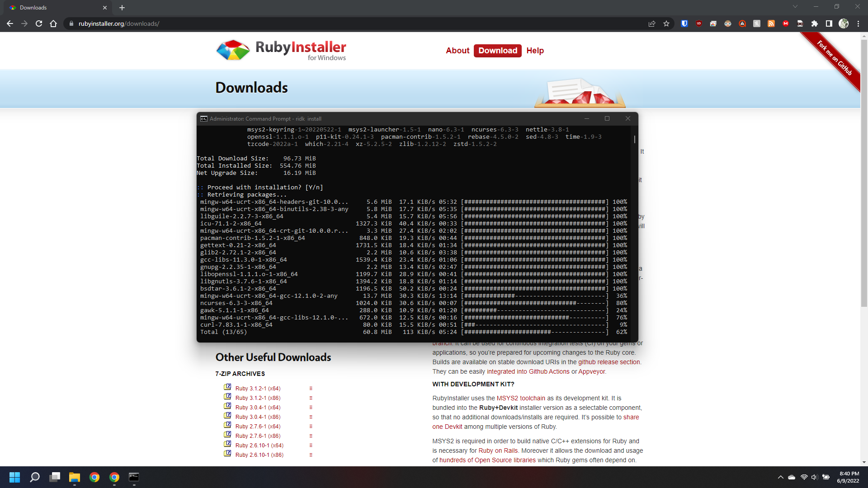Open the volume speaker tray icon
Viewport: 868px width, 488px height.
coord(814,477)
